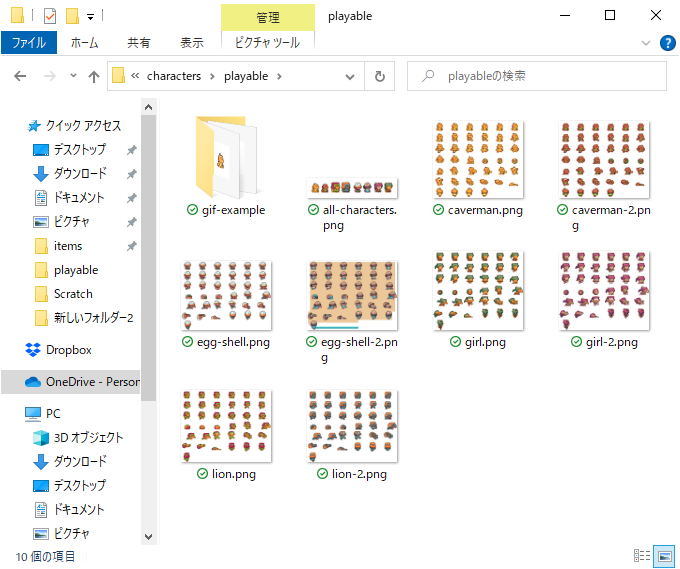680x569 pixels.
Task: Open the Scratch folder in navigation pane
Action: (64, 294)
